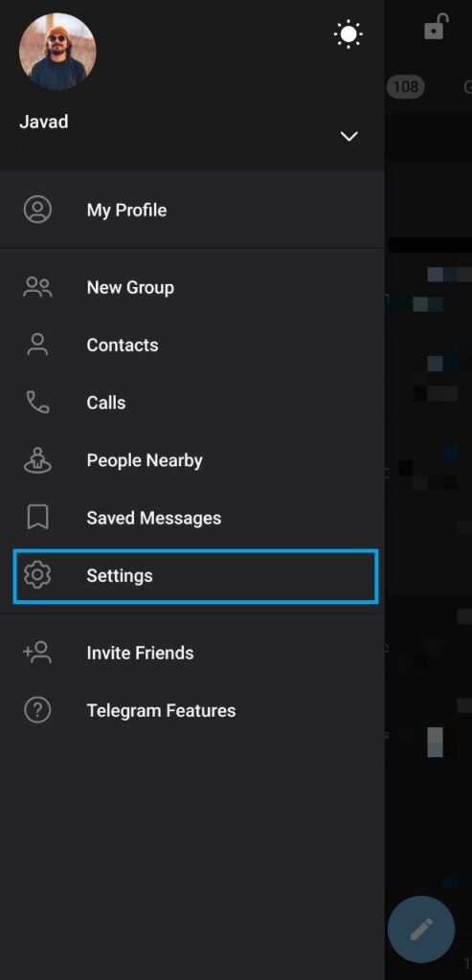Viewport: 472px width, 980px height.
Task: Open the lock passcode icon
Action: (x=436, y=28)
